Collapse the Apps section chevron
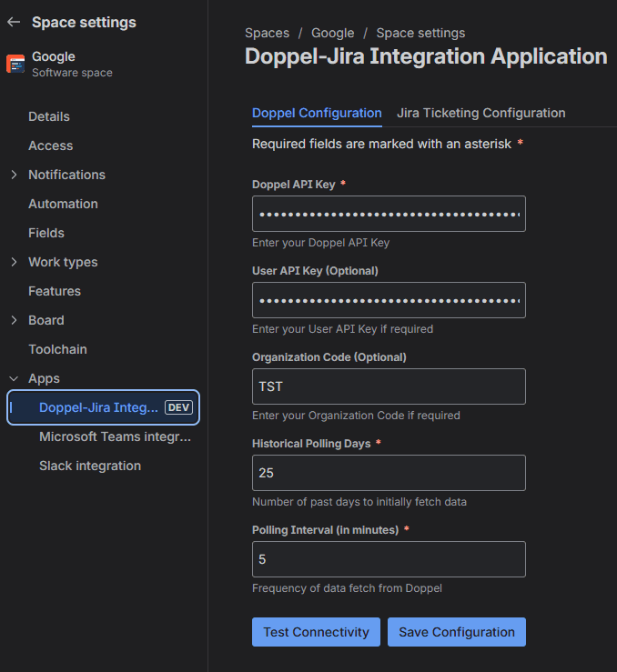This screenshot has width=617, height=672. [x=14, y=378]
